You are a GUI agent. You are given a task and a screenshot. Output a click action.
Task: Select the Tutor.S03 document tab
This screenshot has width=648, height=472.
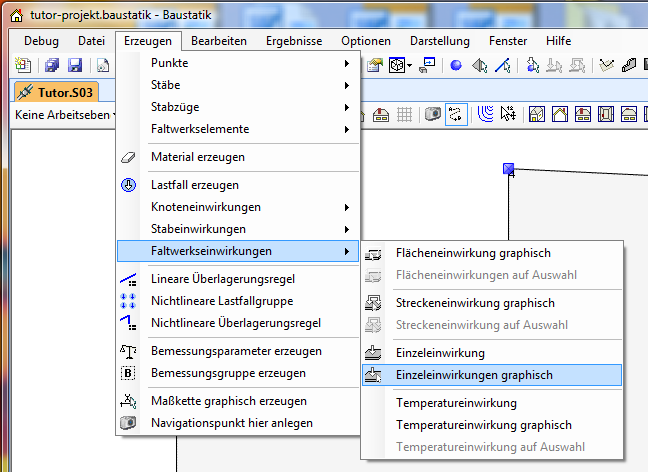click(57, 92)
